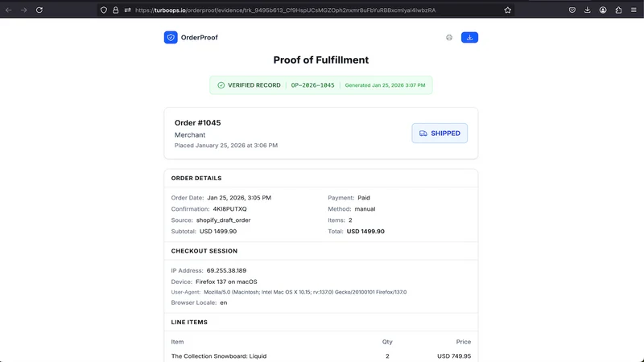Click the verified record checkmark icon

tap(221, 85)
